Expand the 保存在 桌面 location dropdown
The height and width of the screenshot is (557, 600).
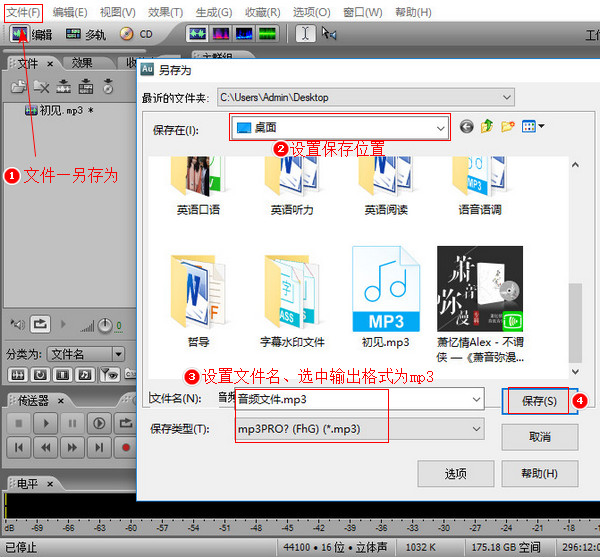pos(441,128)
